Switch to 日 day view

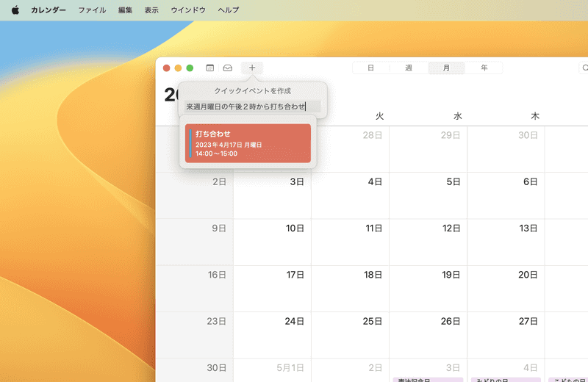(370, 68)
